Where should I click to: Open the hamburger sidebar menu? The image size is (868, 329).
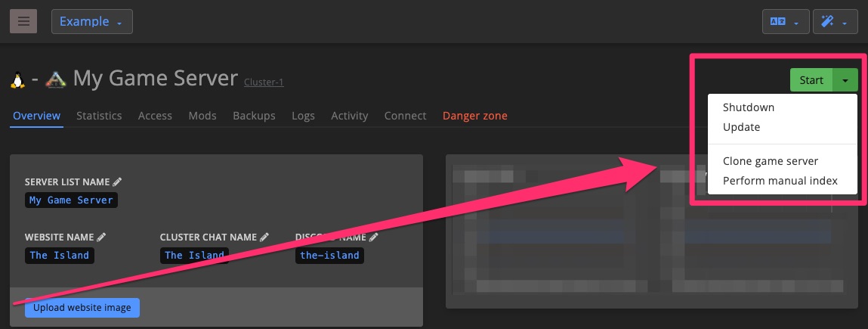23,21
